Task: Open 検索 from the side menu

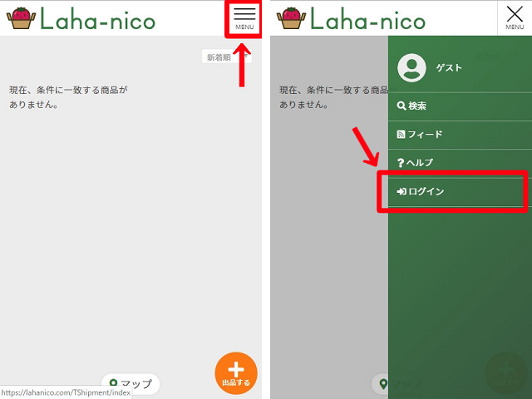Action: (x=460, y=106)
